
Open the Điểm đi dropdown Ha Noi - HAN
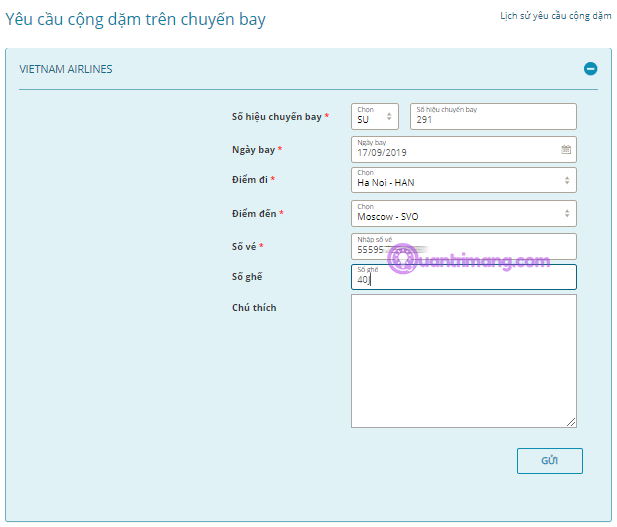pos(464,180)
